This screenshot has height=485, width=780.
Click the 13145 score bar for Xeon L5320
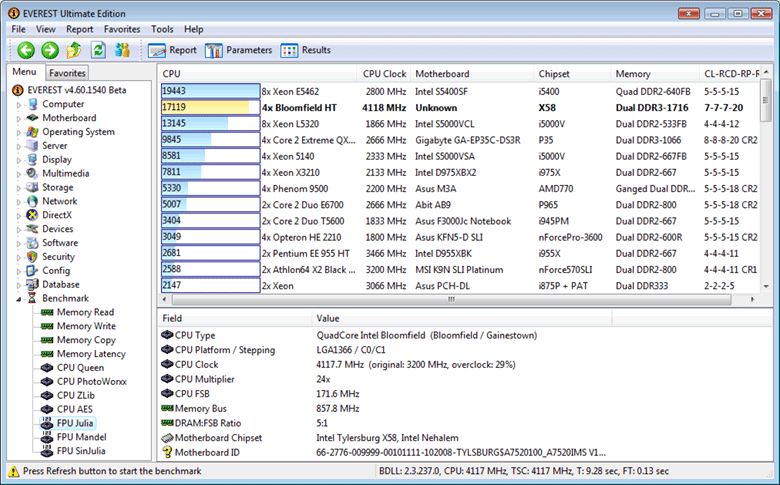point(210,123)
